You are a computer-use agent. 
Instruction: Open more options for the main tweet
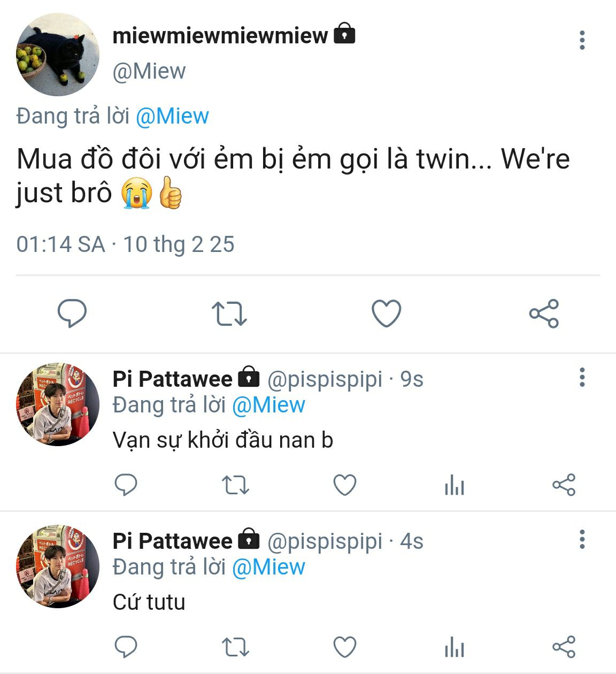tap(582, 41)
